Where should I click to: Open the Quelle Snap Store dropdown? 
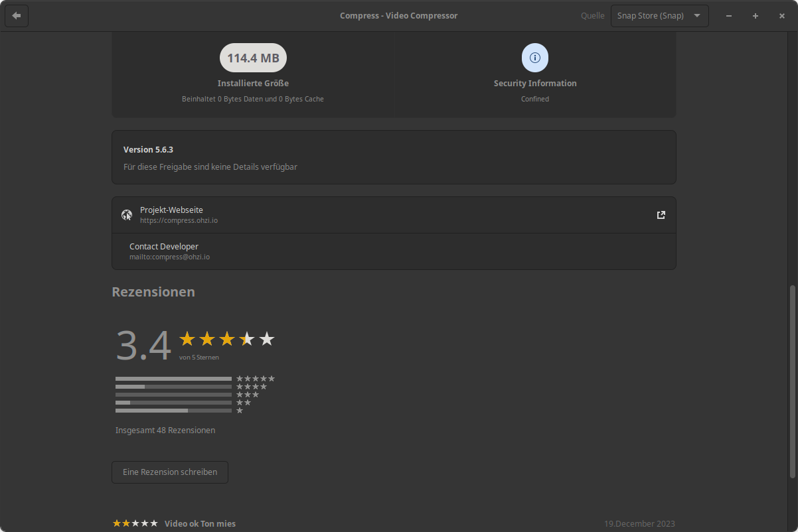(659, 16)
